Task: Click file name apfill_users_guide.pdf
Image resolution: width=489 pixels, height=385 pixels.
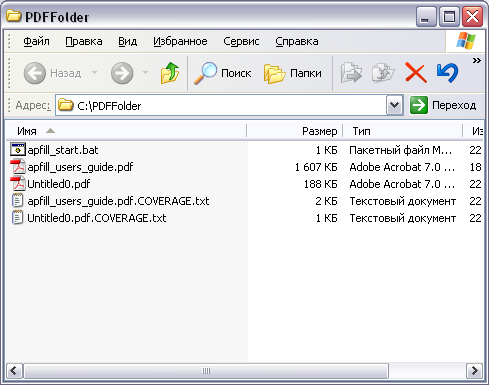Action: point(80,167)
